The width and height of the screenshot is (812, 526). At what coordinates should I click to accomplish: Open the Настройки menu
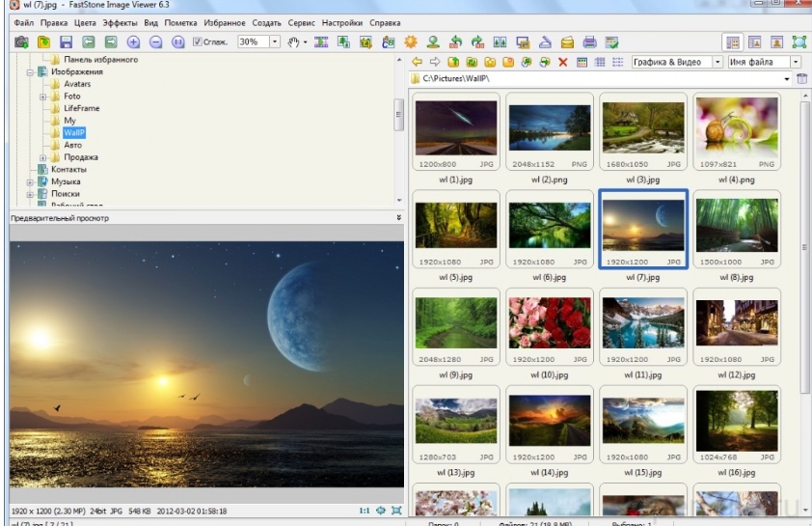(x=342, y=23)
